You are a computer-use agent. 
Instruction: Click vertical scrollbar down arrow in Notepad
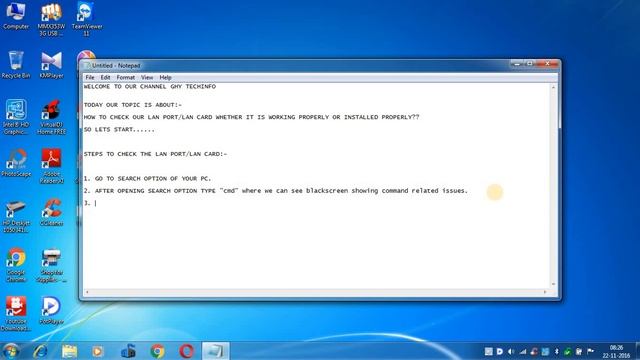pyautogui.click(x=553, y=284)
